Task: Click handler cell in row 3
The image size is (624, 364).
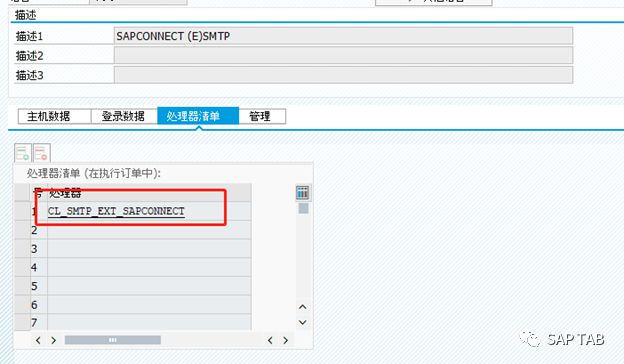Action: point(149,249)
